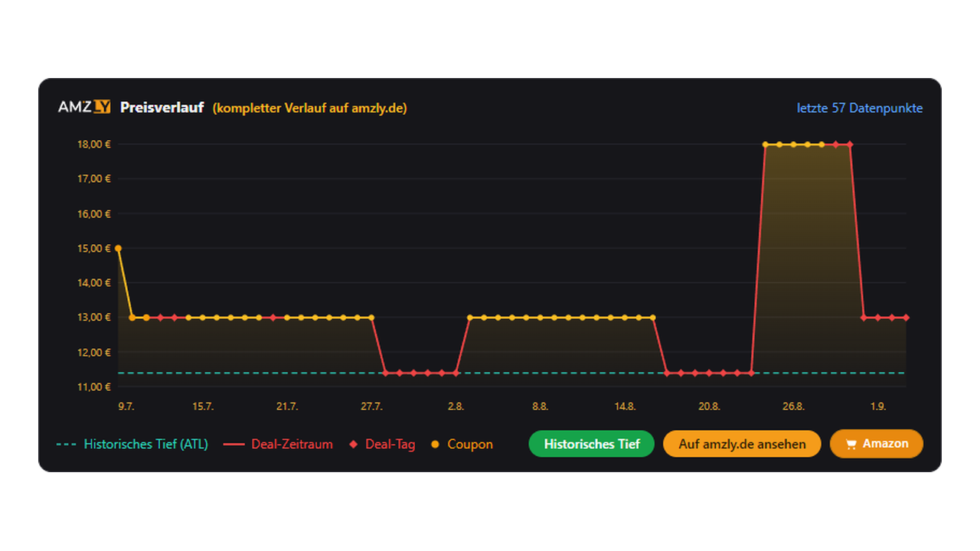Toggle the 'Deal-Zeitraum' legend entry
The height and width of the screenshot is (551, 980).
[279, 444]
